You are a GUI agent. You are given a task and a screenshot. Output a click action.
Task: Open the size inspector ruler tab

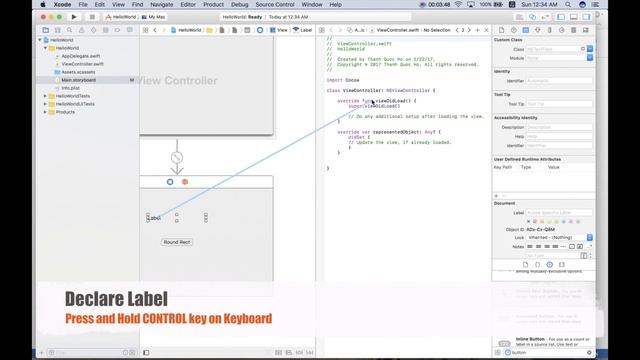tap(550, 30)
